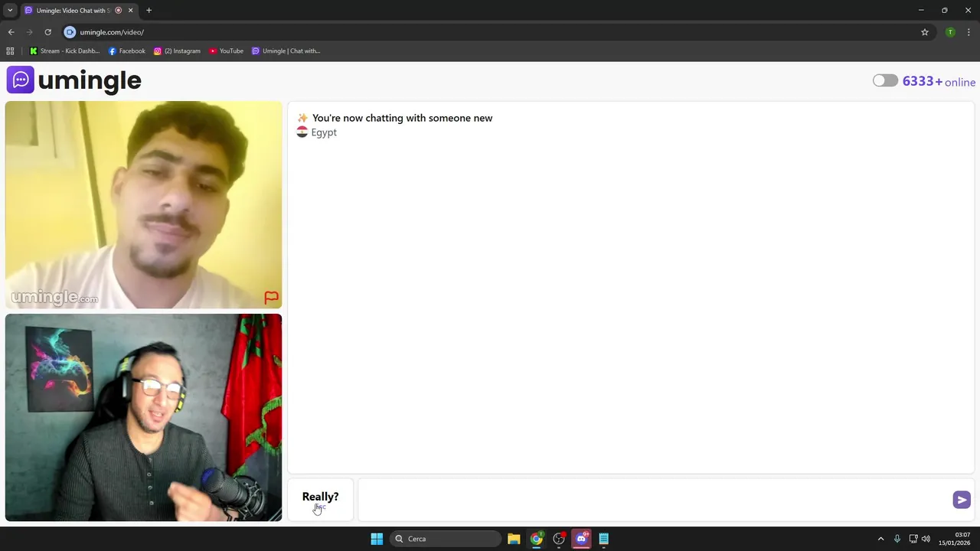Open the Chrome apps grid icon
This screenshot has height=551, width=980.
(10, 51)
